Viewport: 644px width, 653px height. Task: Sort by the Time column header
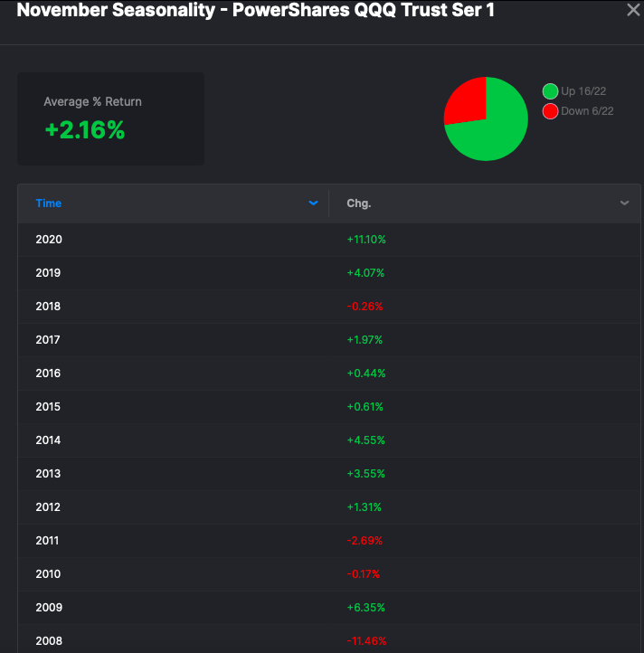point(48,203)
